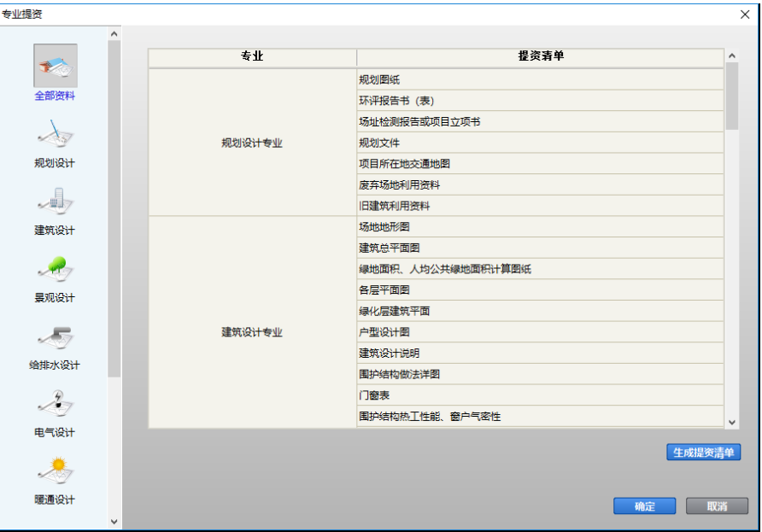The width and height of the screenshot is (762, 532).
Task: Click the table scroll down arrow
Action: click(x=732, y=422)
